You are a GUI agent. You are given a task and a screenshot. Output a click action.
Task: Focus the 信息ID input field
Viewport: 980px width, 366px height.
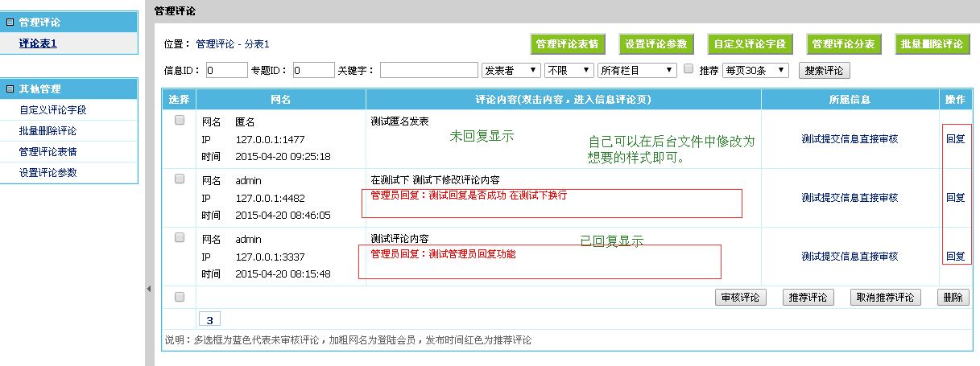click(x=226, y=70)
